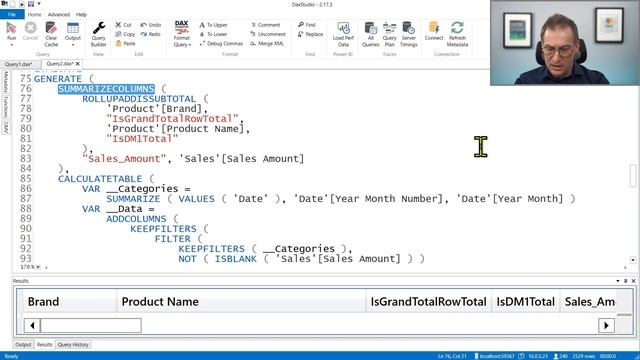Click results right scroll arrow
This screenshot has width=640, height=360.
606,325
